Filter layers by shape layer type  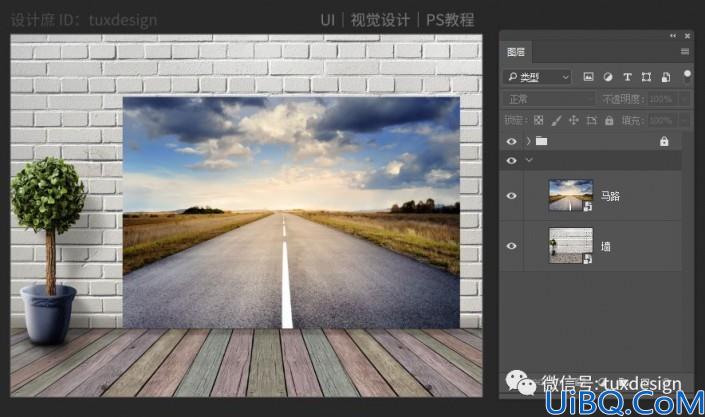[646, 77]
